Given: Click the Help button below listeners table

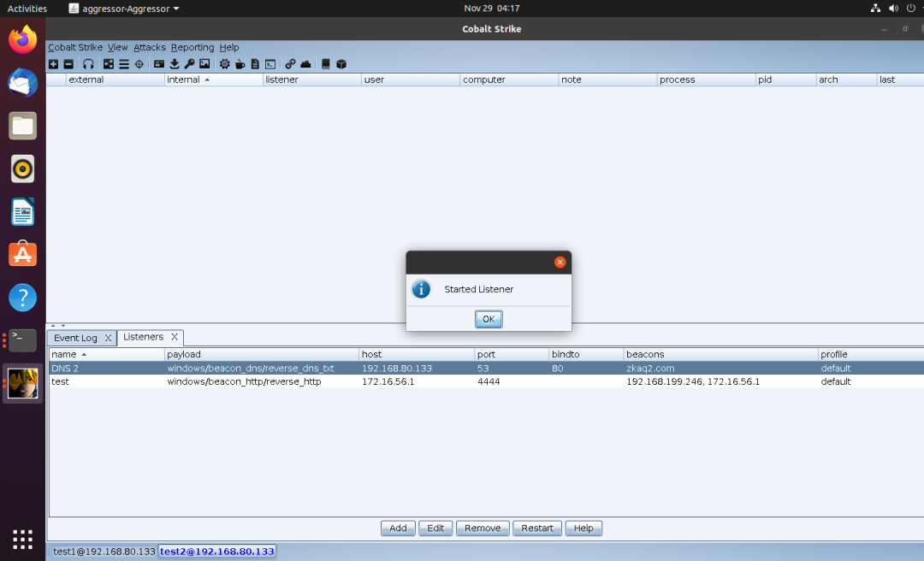Looking at the screenshot, I should click(583, 528).
